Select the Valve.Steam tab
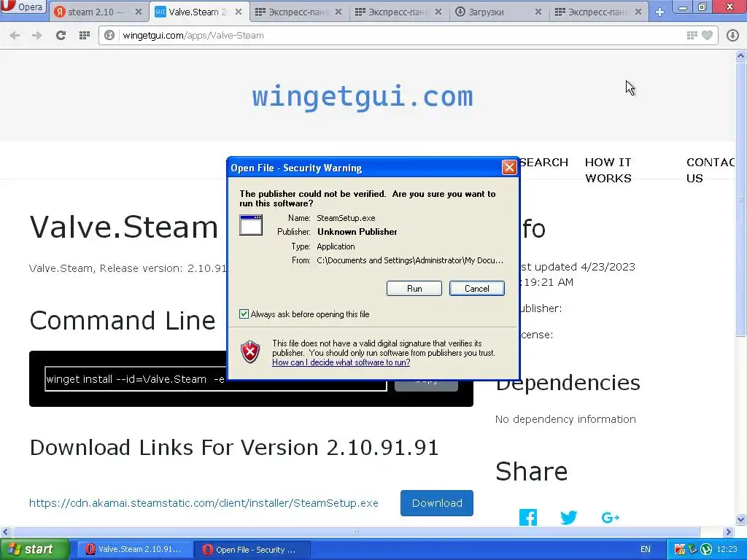 tap(198, 12)
